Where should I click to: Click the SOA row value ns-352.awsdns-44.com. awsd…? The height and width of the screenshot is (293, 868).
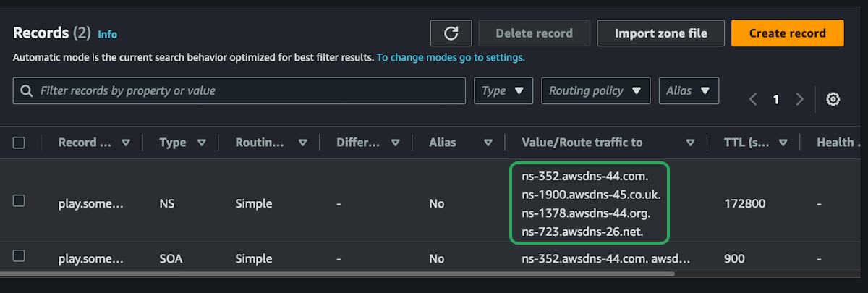point(606,258)
